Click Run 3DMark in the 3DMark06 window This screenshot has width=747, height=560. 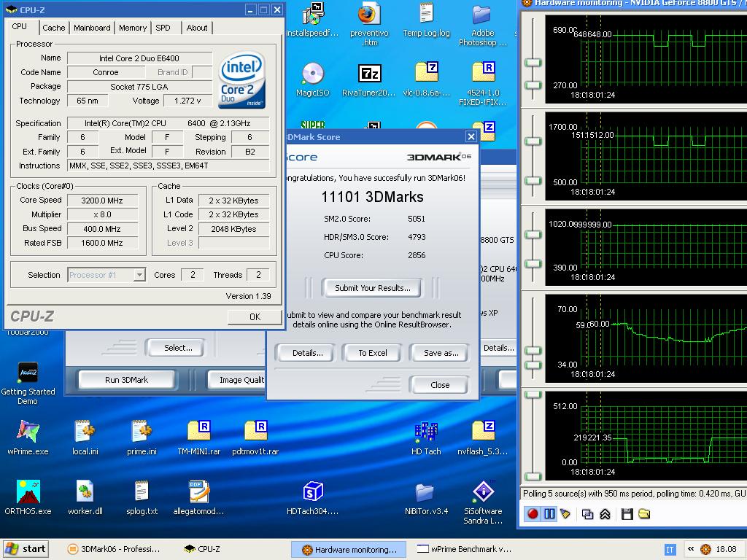pyautogui.click(x=127, y=379)
